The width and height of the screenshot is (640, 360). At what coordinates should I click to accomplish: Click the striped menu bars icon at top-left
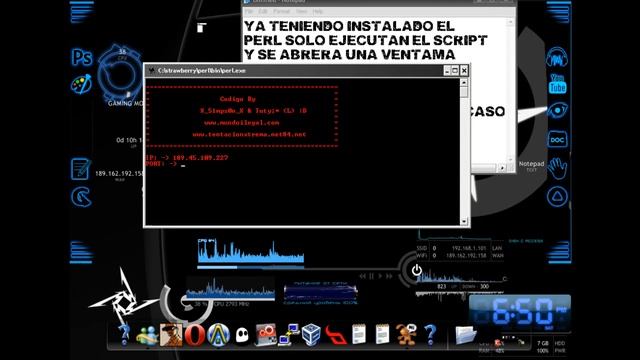tap(82, 12)
